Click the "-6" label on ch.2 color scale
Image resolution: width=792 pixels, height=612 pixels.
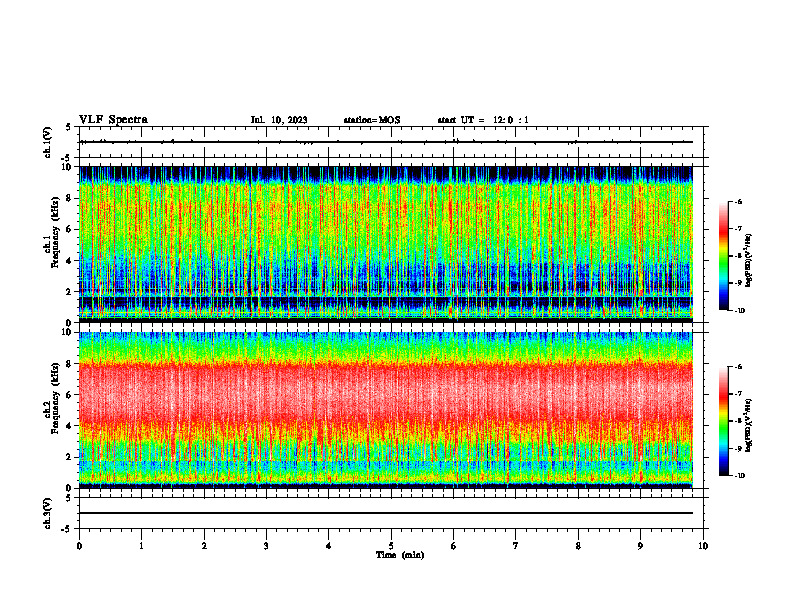click(x=738, y=367)
